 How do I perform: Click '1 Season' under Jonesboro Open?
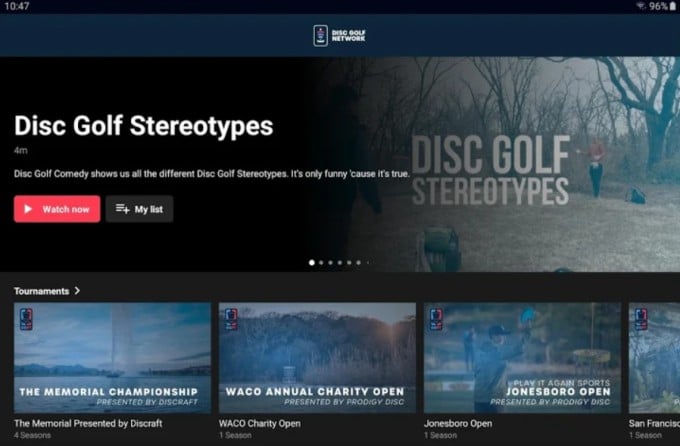pos(440,435)
